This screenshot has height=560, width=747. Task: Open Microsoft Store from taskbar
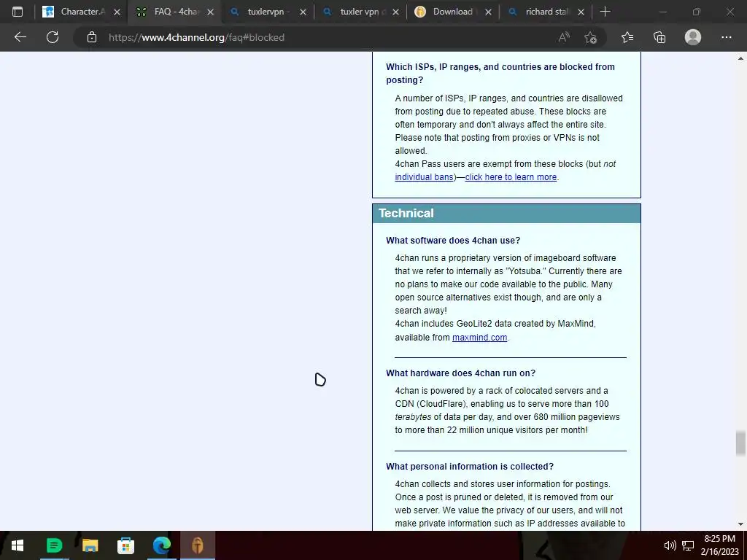coord(125,545)
